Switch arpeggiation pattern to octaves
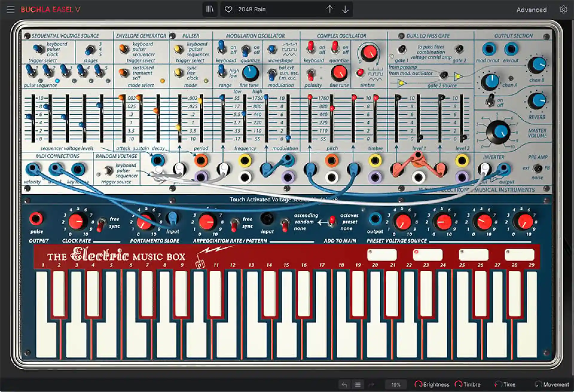 click(x=332, y=219)
